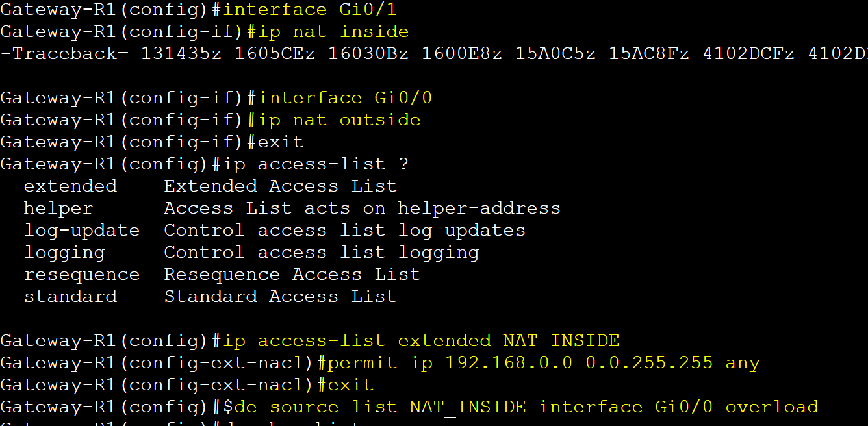Click the 'exit' command after 'ip nat outside'
868x426 pixels.
click(x=281, y=142)
